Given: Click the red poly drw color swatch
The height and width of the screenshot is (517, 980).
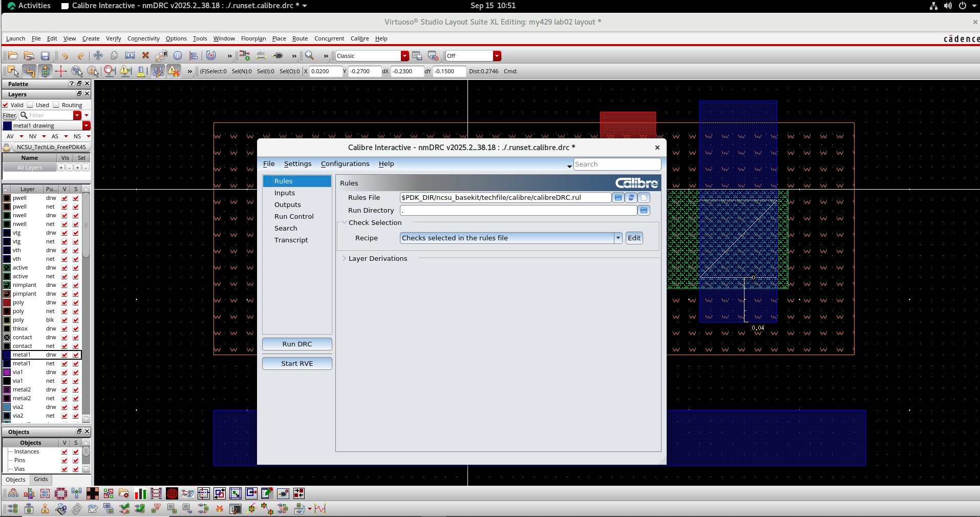Looking at the screenshot, I should 7,303.
